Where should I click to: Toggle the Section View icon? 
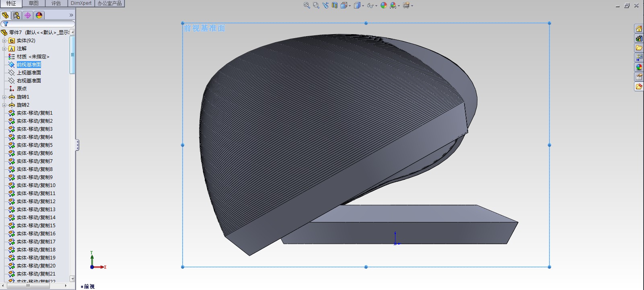[335, 5]
